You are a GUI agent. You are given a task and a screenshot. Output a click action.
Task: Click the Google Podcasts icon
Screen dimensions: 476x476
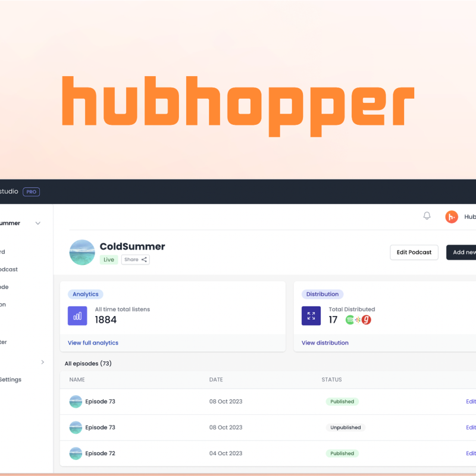tap(358, 320)
